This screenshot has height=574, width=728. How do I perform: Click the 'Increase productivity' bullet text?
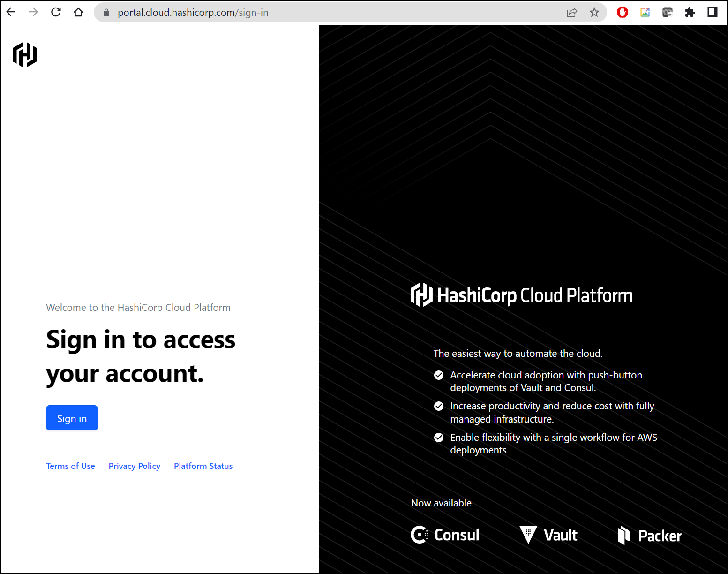click(x=552, y=413)
